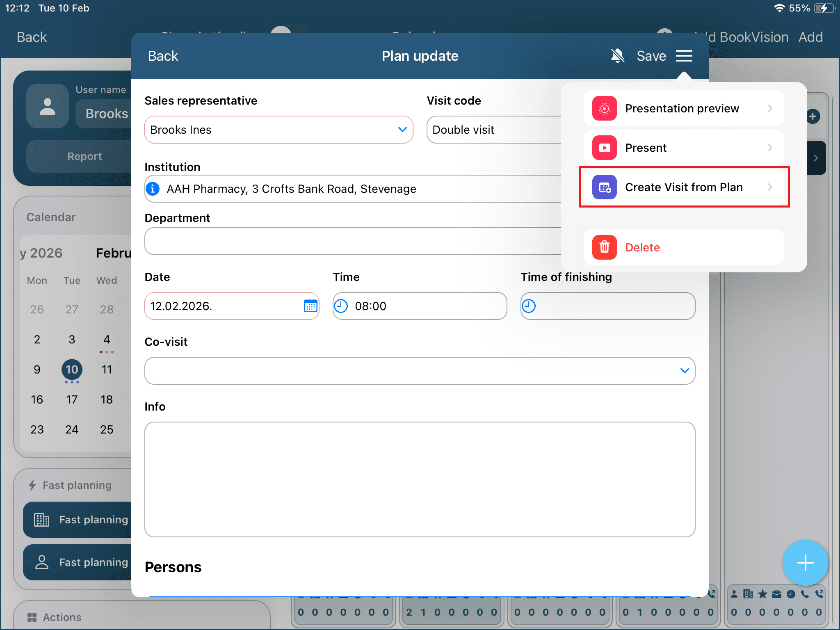Expand the Co-visit dropdown

pos(684,371)
